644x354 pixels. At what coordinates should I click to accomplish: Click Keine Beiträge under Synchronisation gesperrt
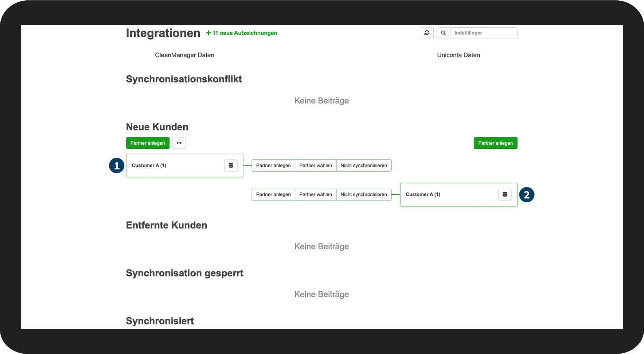(321, 294)
